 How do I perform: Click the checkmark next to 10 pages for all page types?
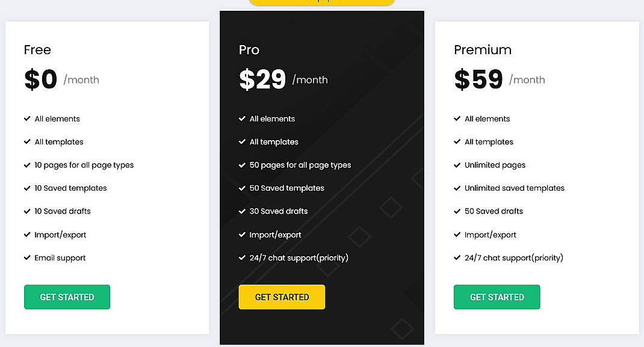click(27, 165)
